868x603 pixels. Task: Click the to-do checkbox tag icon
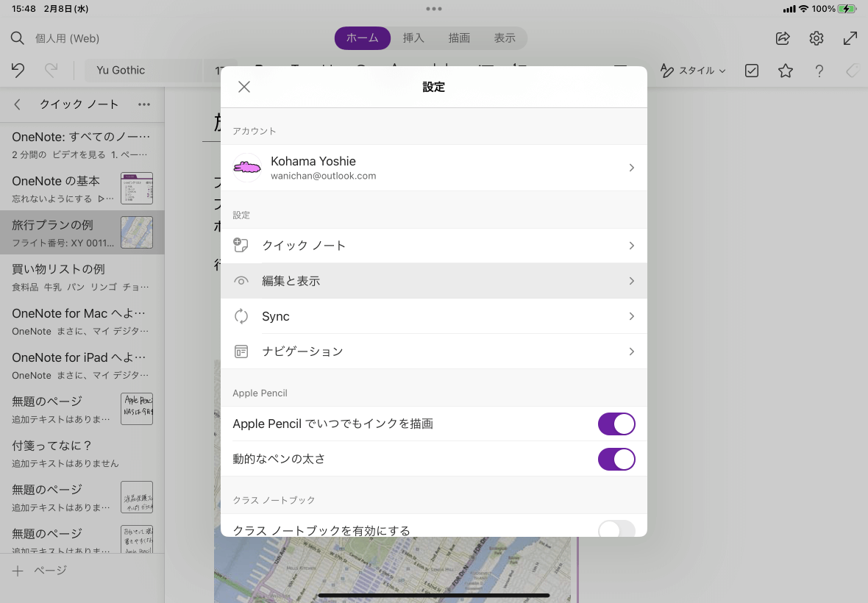tap(752, 71)
